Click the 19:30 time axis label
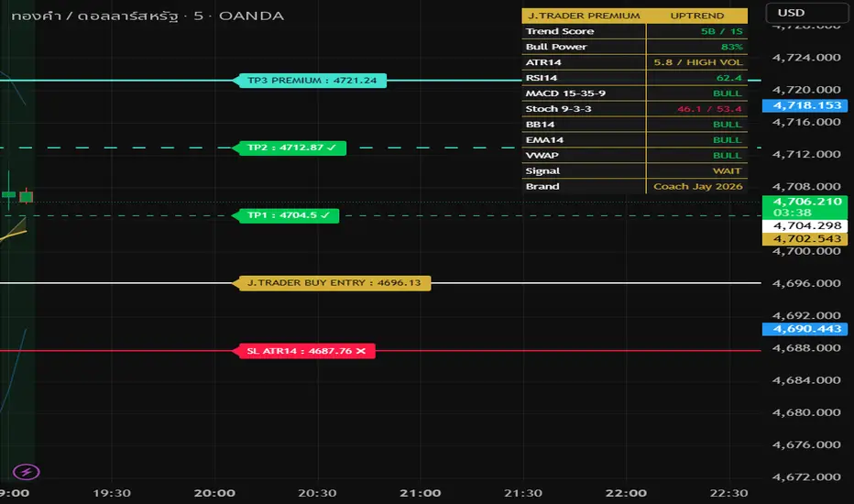Image resolution: width=854 pixels, height=504 pixels. [112, 493]
